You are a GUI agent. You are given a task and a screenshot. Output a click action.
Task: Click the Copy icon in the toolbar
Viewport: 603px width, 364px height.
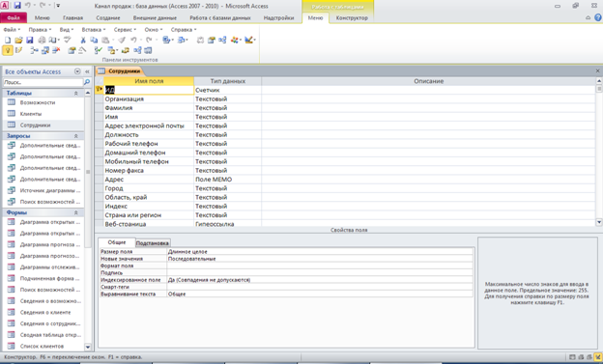[94, 40]
